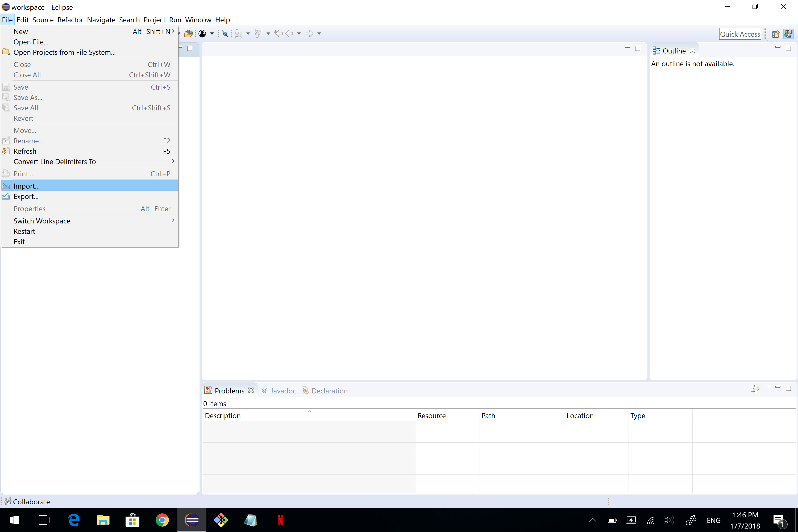Viewport: 798px width, 532px height.
Task: Open the Problems panel view menu triangle
Action: click(x=768, y=387)
